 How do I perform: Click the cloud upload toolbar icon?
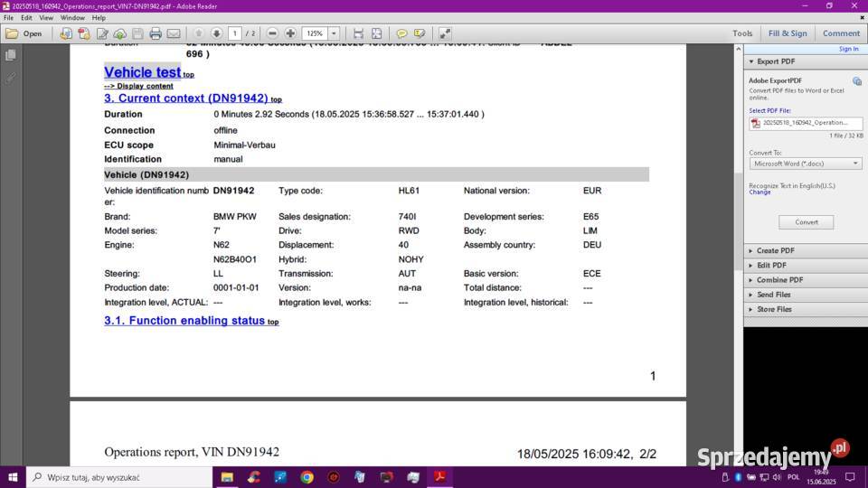[x=120, y=33]
